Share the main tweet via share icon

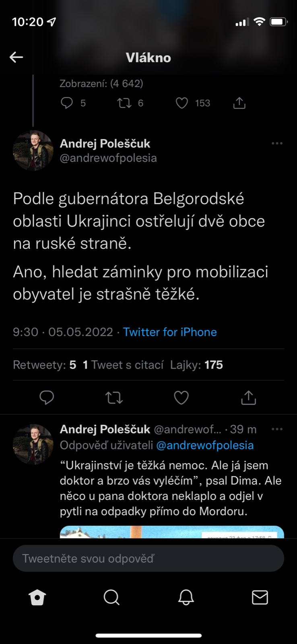tap(248, 398)
